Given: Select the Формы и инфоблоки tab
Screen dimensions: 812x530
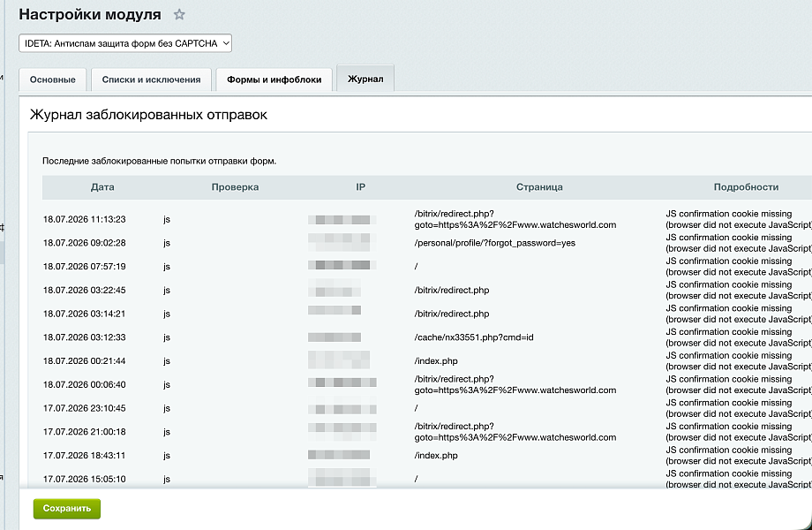Looking at the screenshot, I should (x=274, y=79).
